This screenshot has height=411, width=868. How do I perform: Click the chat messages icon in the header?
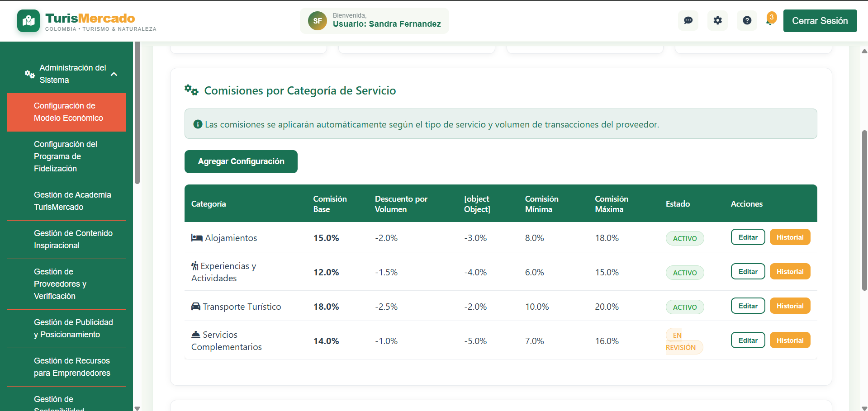coord(688,20)
